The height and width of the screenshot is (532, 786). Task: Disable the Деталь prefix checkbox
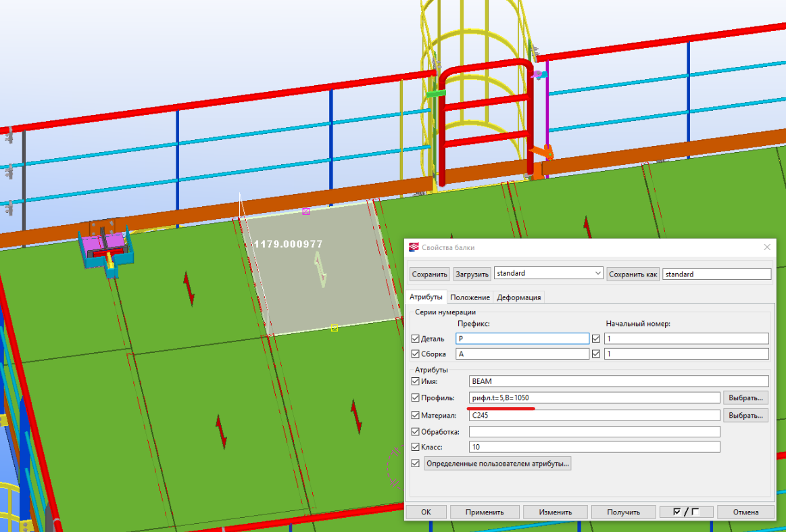[415, 339]
